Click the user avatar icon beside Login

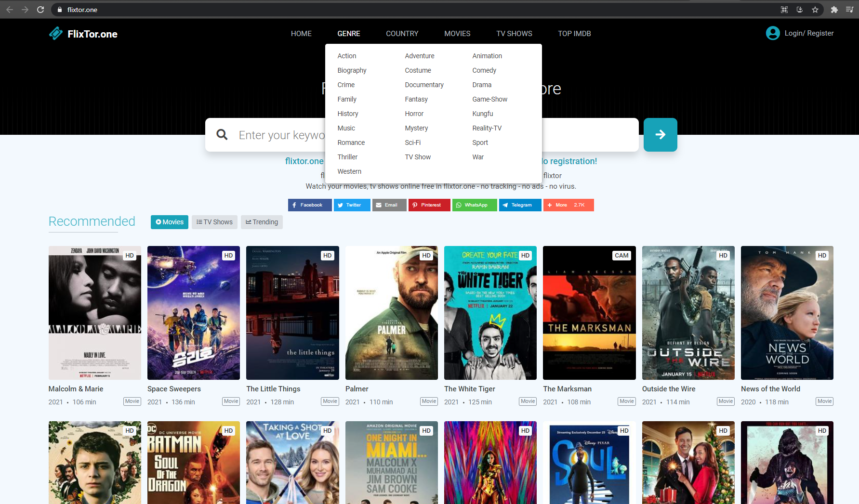tap(773, 33)
